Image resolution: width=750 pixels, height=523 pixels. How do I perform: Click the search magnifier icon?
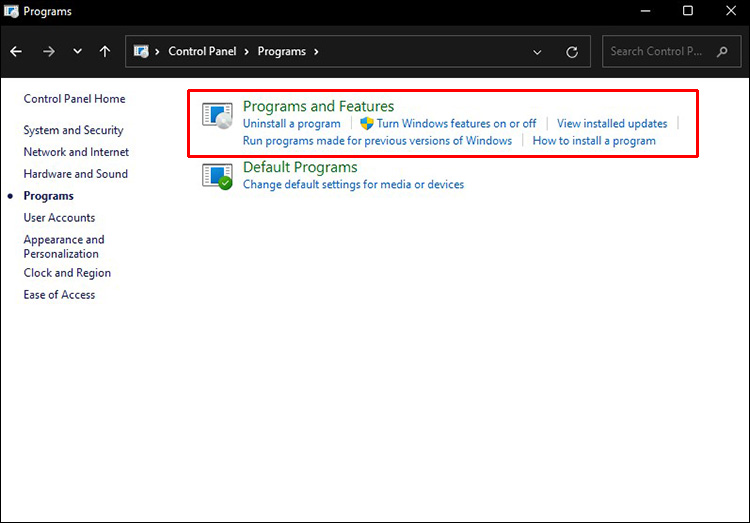[x=722, y=51]
